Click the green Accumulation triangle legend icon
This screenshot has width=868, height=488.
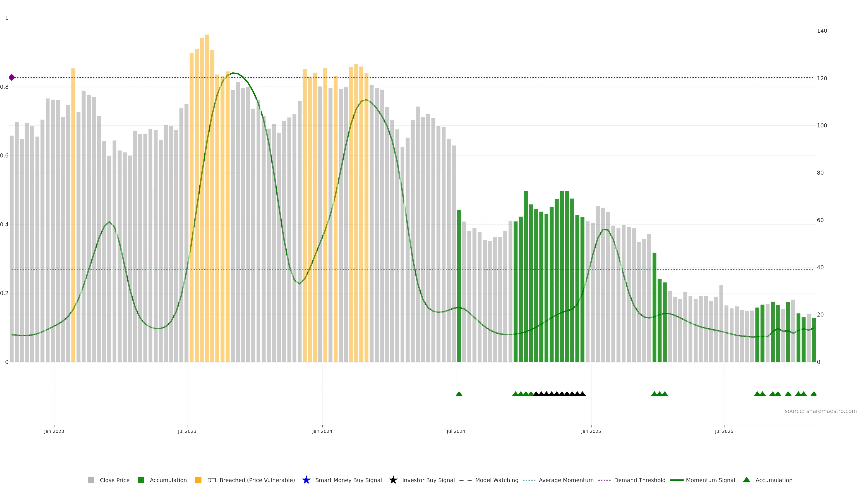click(746, 480)
